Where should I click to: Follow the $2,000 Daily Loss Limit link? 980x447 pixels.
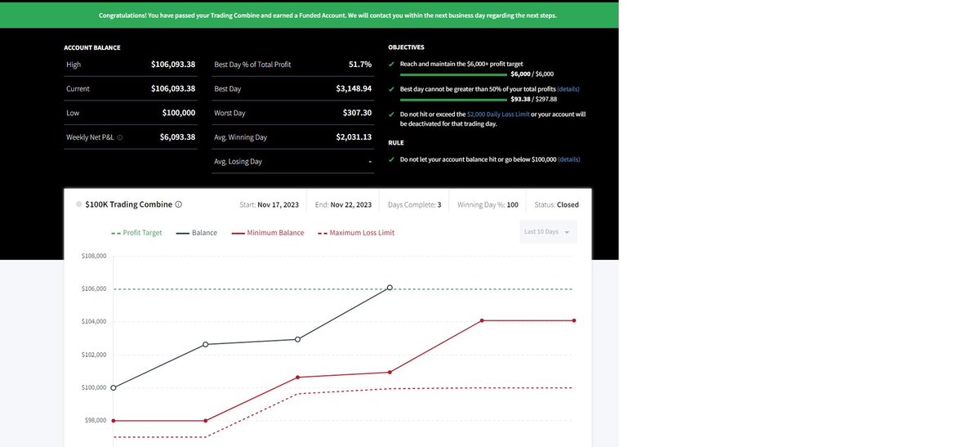498,114
